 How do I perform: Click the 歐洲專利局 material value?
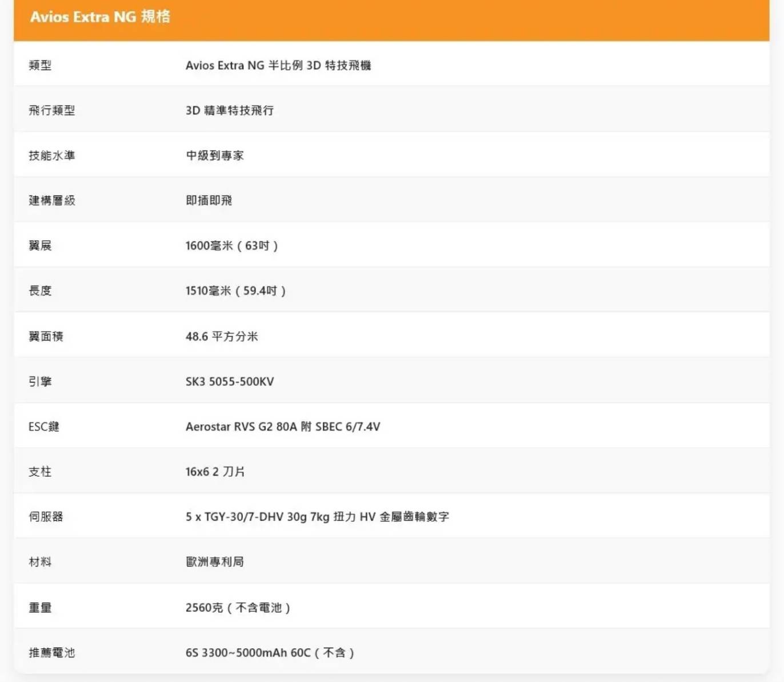tap(214, 562)
